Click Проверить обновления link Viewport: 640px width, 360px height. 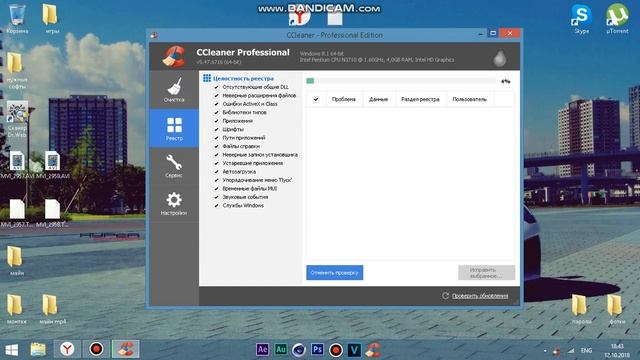click(x=480, y=296)
